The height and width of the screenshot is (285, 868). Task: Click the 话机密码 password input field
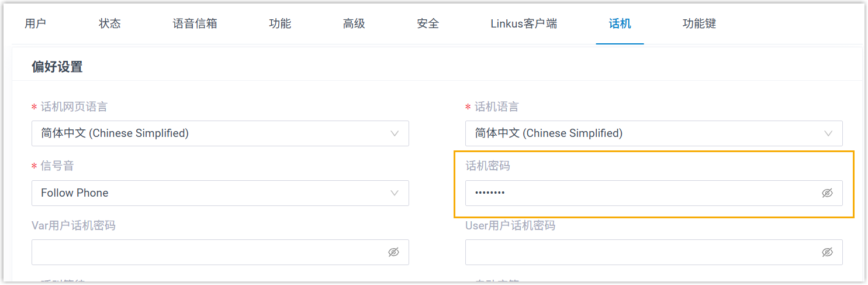(640, 193)
